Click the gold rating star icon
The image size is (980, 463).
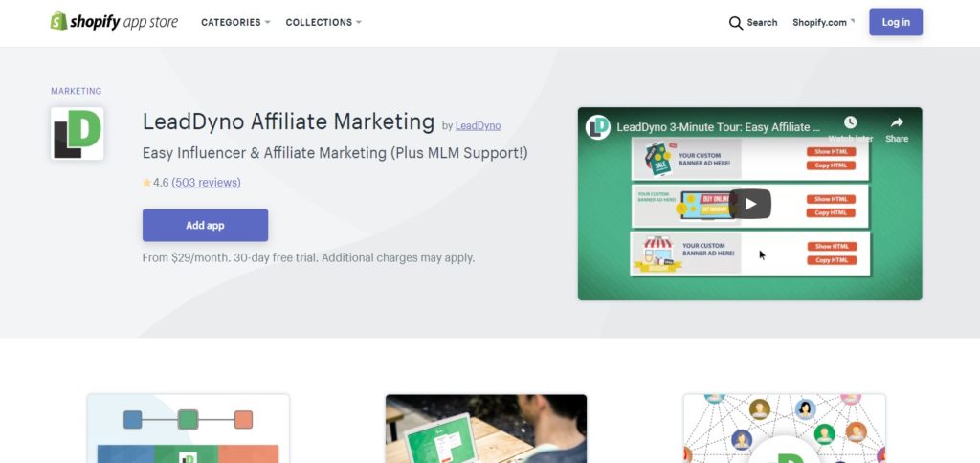pos(146,183)
